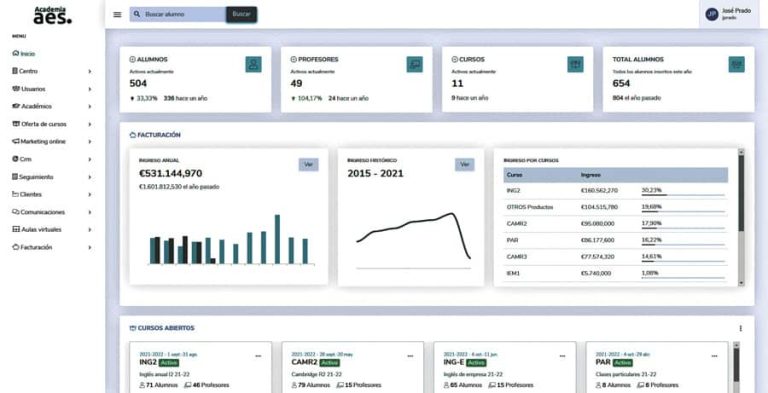Toggle the hamburger sidebar menu icon

[x=117, y=14]
